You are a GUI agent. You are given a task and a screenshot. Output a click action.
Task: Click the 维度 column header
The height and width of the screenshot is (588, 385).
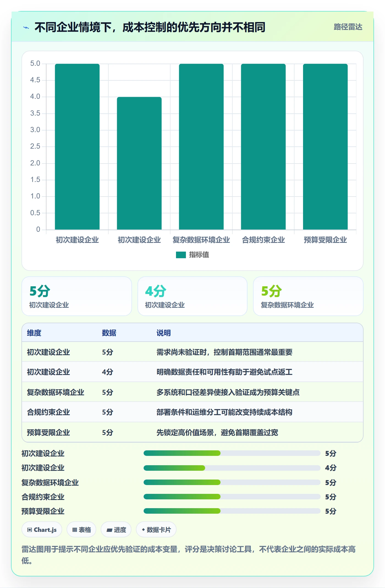pyautogui.click(x=34, y=333)
